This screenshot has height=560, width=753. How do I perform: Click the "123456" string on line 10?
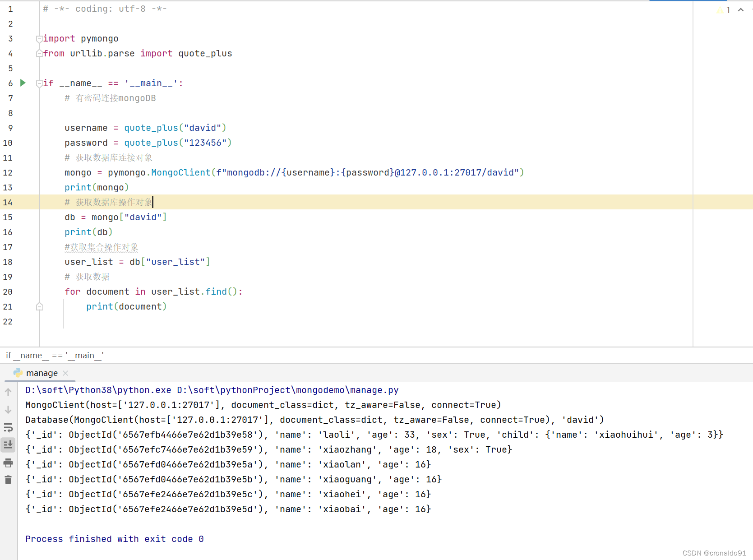pyautogui.click(x=205, y=143)
